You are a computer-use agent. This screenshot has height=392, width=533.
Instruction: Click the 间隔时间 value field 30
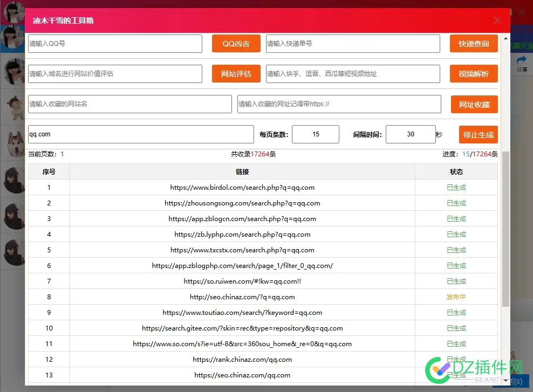coord(411,134)
